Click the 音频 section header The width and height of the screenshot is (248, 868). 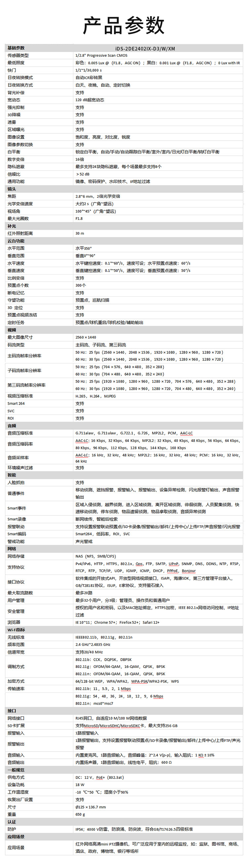pos(12,426)
